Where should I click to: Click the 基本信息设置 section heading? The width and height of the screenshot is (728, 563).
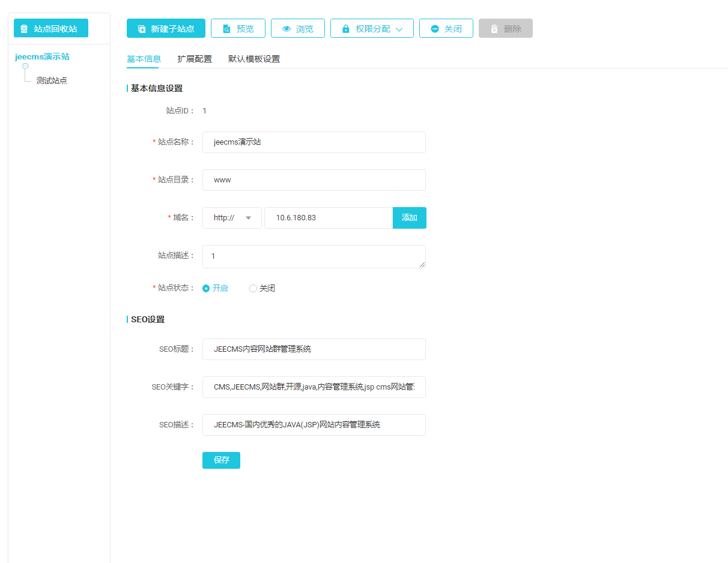[x=157, y=88]
